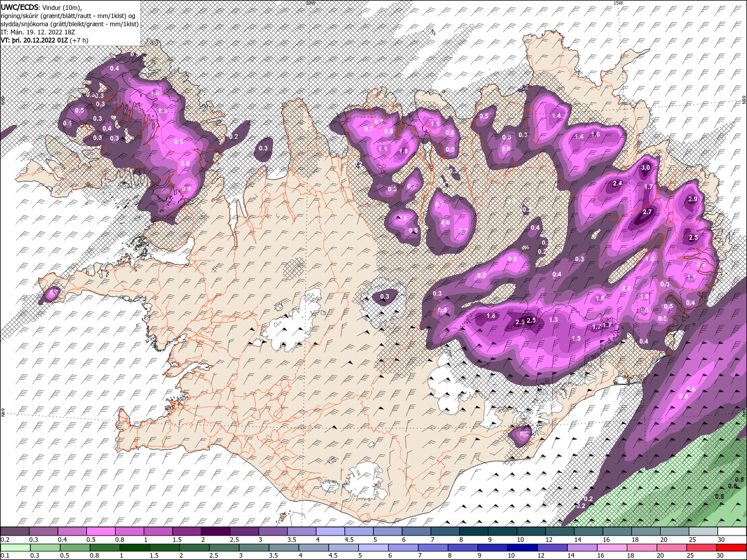Click the "1.3" snowfall value on the map
Screen dimensions: 747x560
pyautogui.click(x=554, y=320)
